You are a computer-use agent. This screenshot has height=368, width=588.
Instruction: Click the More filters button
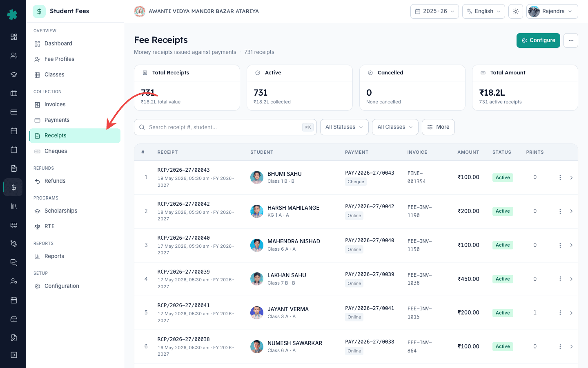438,127
